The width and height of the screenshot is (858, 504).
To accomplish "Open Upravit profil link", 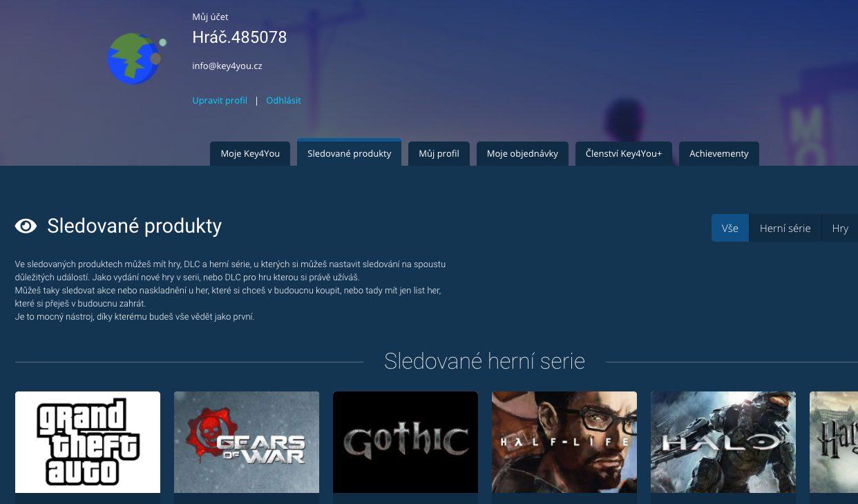I will (220, 100).
